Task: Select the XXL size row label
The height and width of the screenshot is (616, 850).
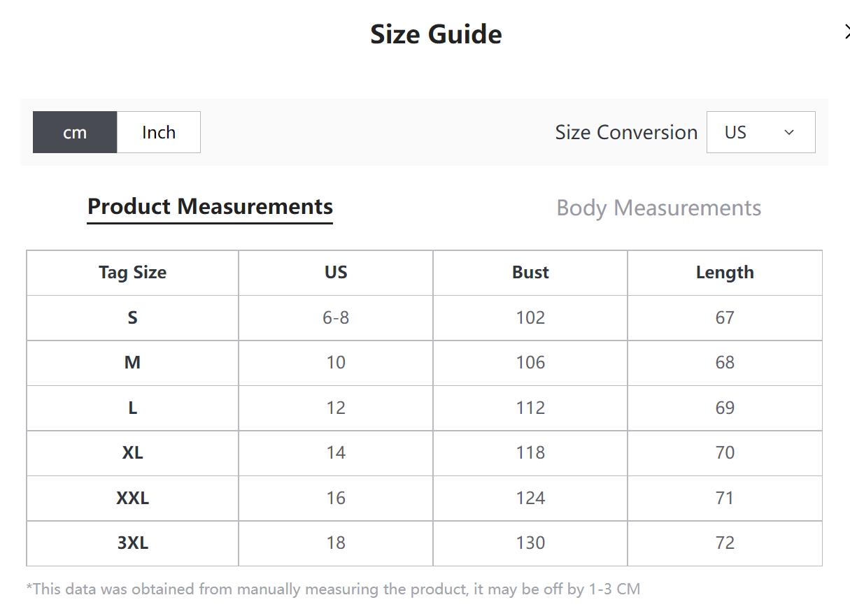Action: (132, 499)
